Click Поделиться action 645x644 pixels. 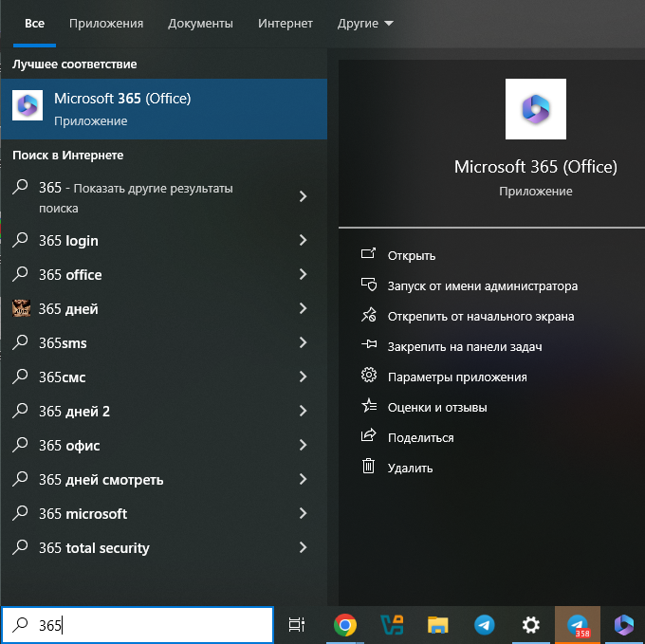420,438
